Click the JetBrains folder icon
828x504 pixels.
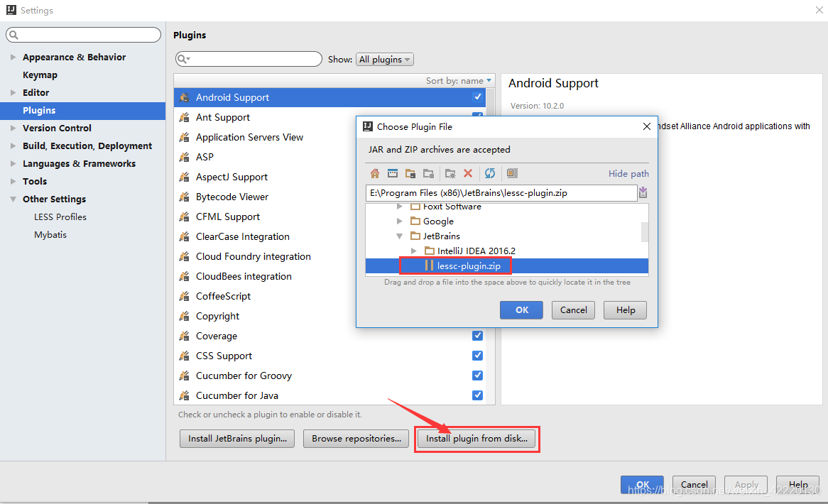click(415, 236)
